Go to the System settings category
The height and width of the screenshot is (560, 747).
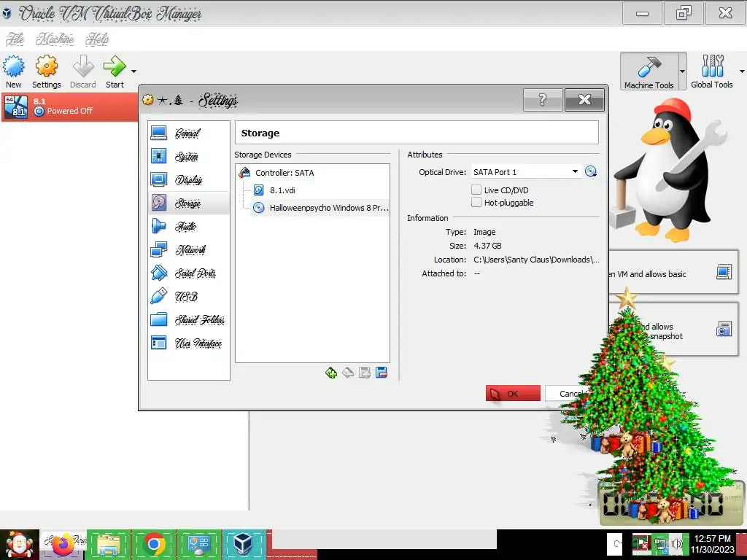tap(188, 156)
